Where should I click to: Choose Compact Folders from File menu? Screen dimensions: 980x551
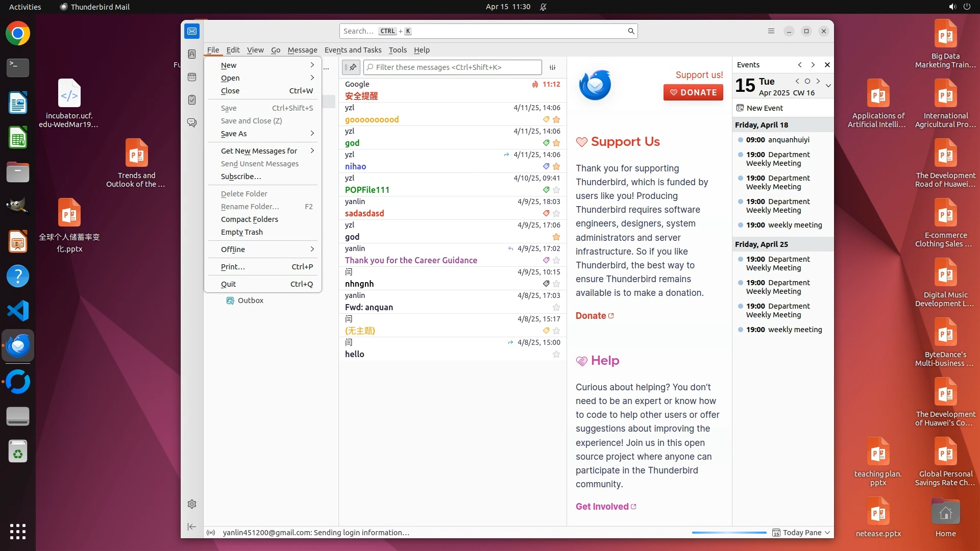pyautogui.click(x=250, y=219)
